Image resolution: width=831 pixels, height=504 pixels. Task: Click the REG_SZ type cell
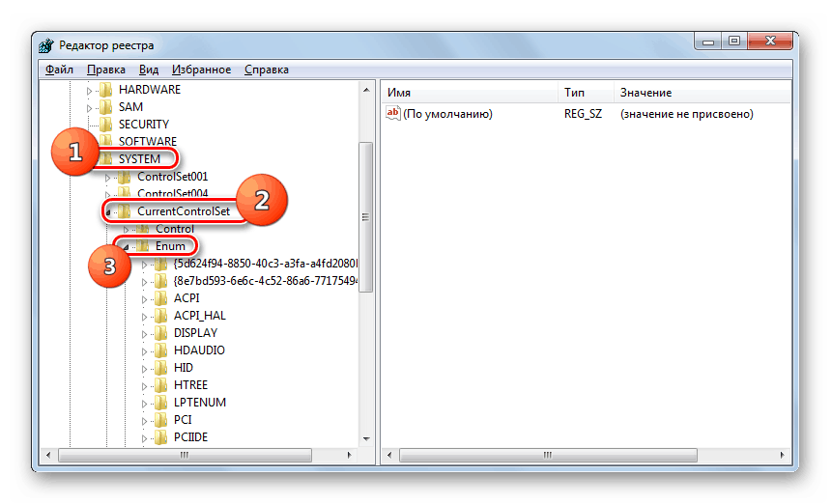pos(583,114)
